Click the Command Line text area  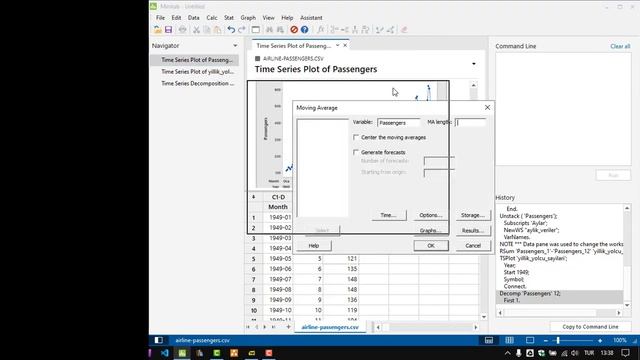pyautogui.click(x=563, y=109)
